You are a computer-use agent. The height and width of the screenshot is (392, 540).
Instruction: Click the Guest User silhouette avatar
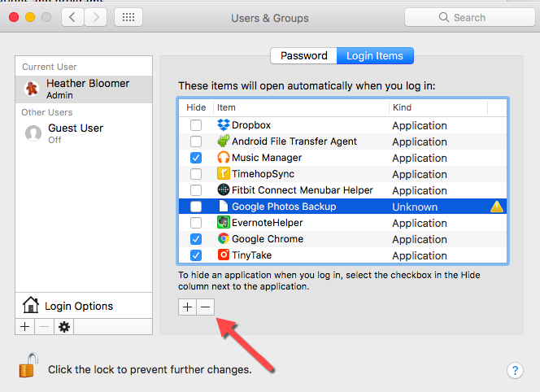(x=33, y=133)
